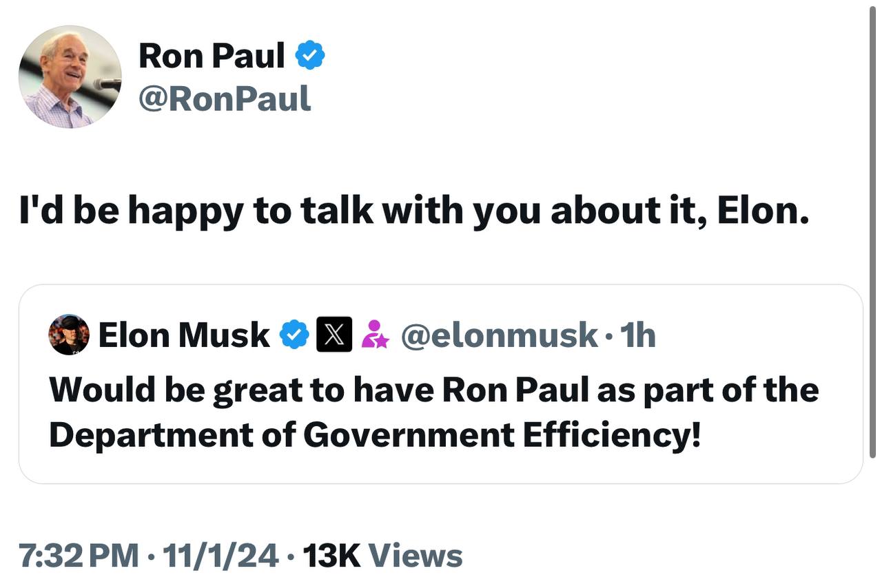Click Elon Musk's blue verified checkmark
Screen dimensions: 882x588
coord(294,335)
